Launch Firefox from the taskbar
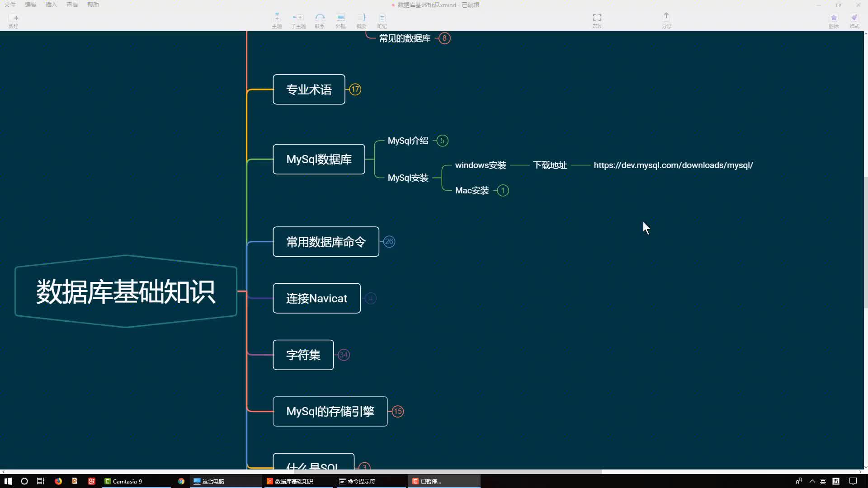Image resolution: width=868 pixels, height=488 pixels. [58, 481]
